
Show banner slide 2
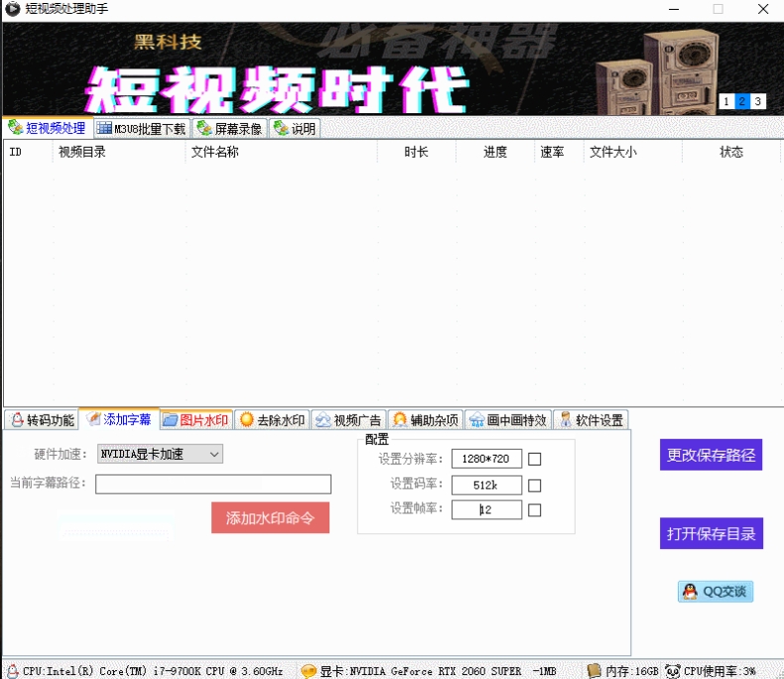coord(742,101)
